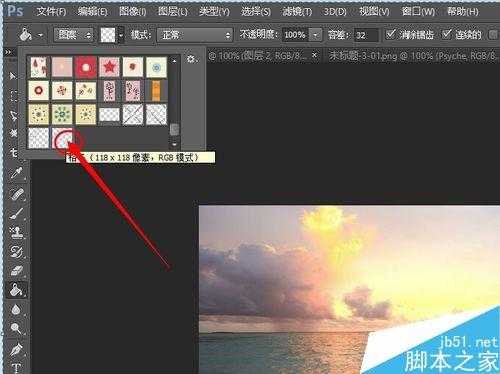Image resolution: width=500 pixels, height=374 pixels.
Task: Open the 视图(V) menu
Action: pos(374,12)
